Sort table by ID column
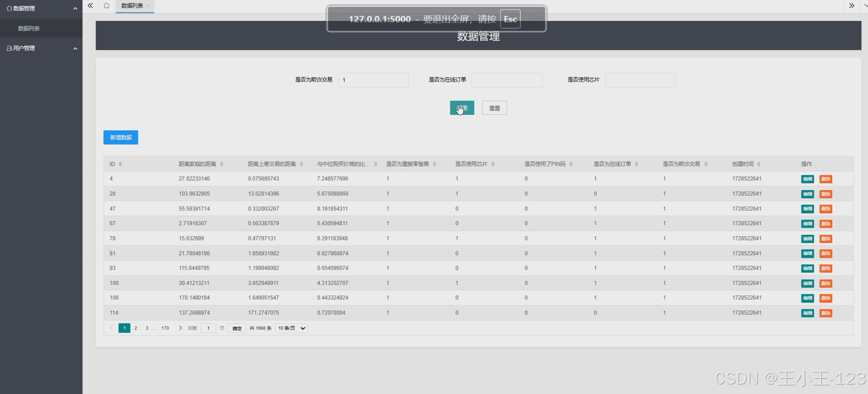This screenshot has height=394, width=868. click(x=120, y=164)
